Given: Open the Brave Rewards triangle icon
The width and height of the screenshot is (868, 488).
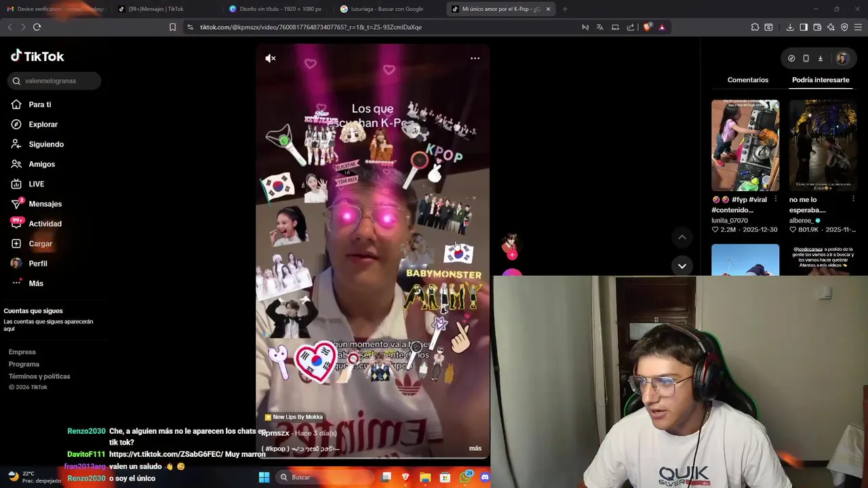Looking at the screenshot, I should click(x=662, y=27).
